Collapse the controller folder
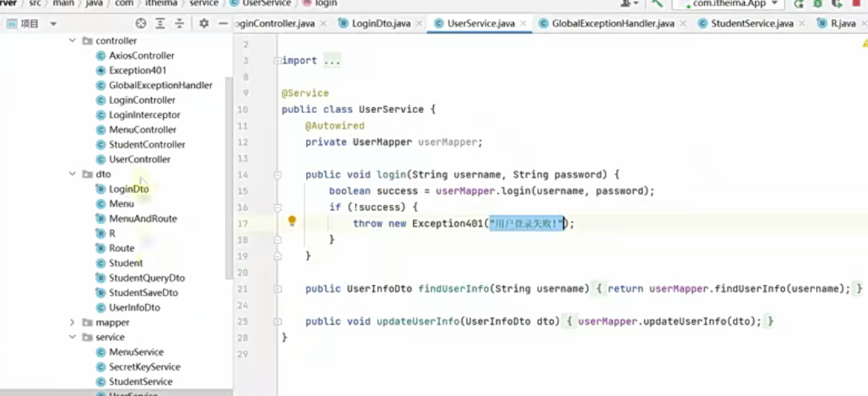This screenshot has height=396, width=868. [x=72, y=41]
